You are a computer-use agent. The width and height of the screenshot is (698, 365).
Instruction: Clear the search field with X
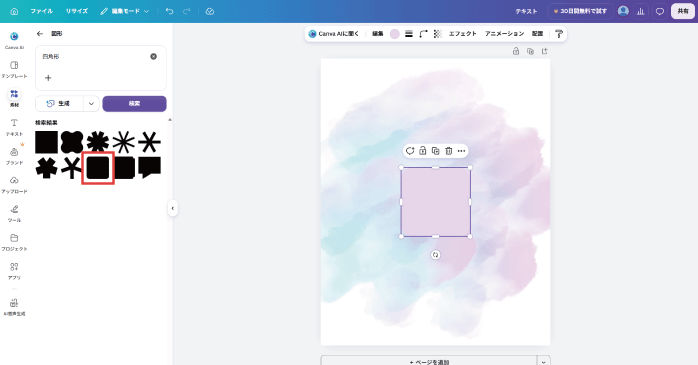coord(154,57)
